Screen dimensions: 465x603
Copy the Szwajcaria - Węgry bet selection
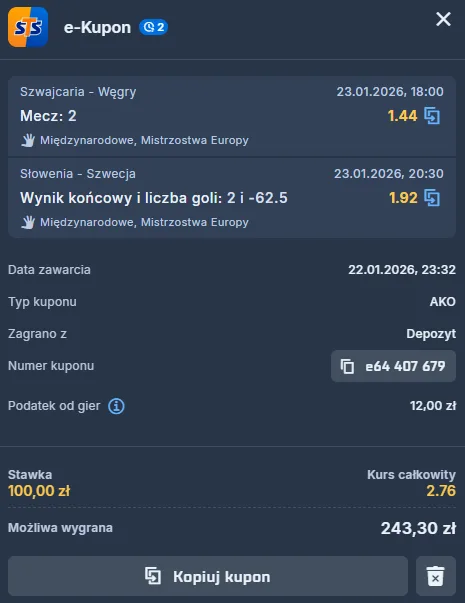click(432, 116)
